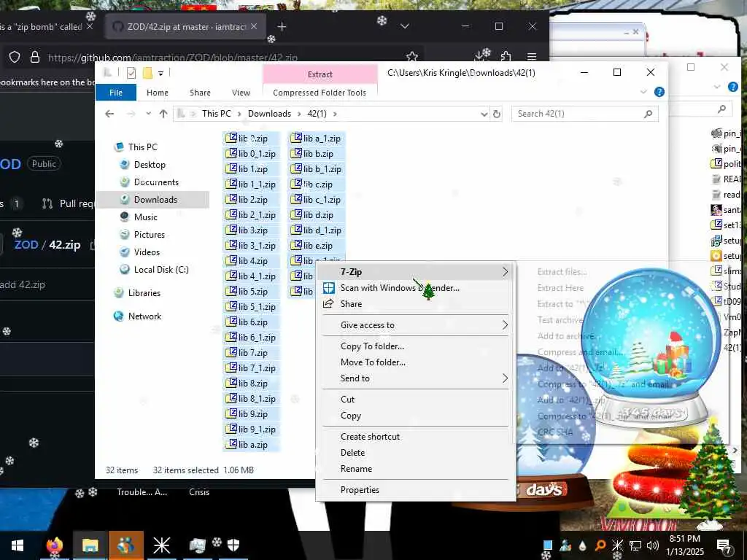Viewport: 747px width, 560px height.
Task: Select Network in navigation pane
Action: point(144,316)
